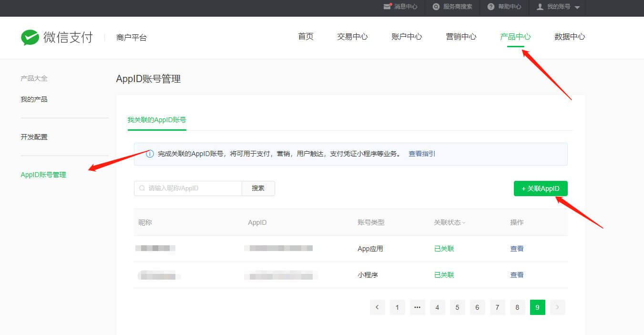
Task: Go to page 5
Action: pyautogui.click(x=457, y=307)
